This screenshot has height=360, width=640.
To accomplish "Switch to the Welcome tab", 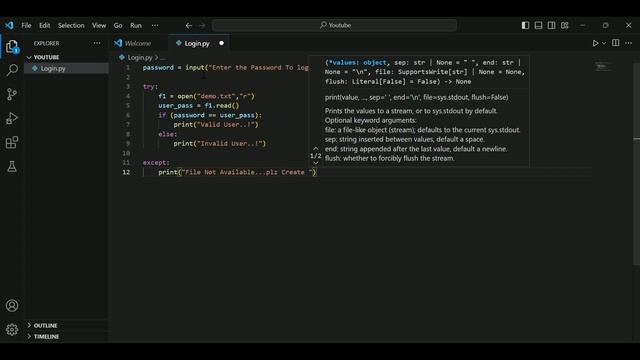I will click(x=139, y=43).
